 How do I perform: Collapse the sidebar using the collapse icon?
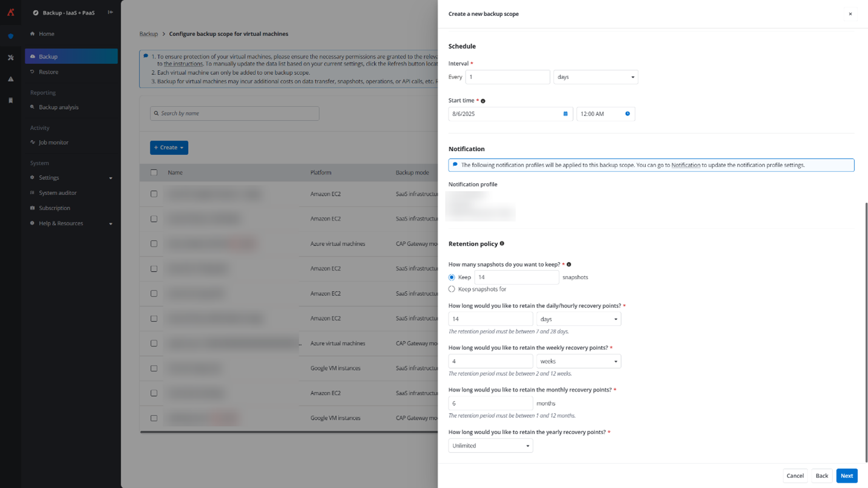110,12
